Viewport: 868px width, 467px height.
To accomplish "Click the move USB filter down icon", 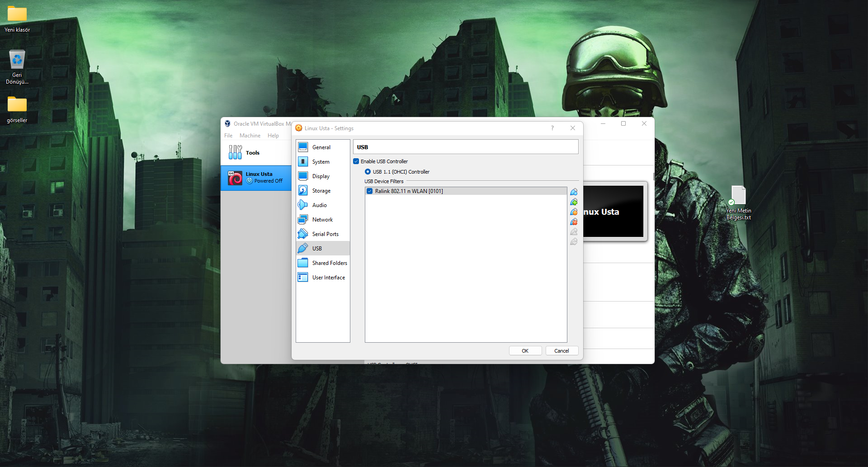I will tap(574, 241).
